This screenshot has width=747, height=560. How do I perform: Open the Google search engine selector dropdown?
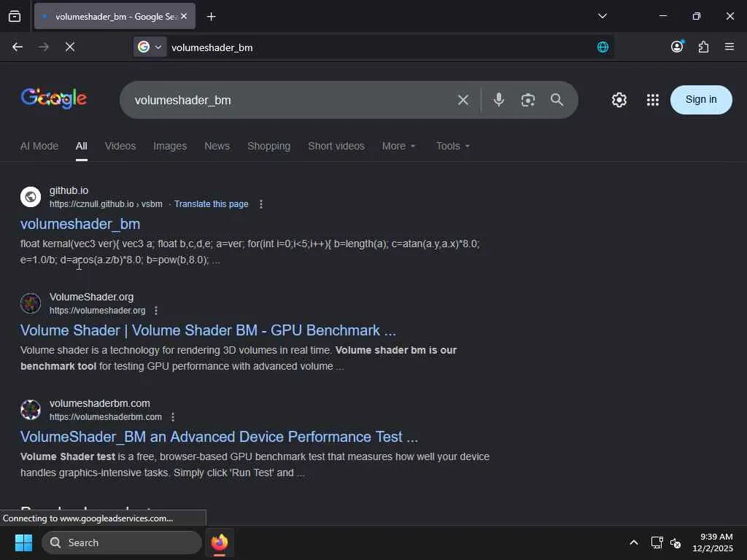pos(150,47)
